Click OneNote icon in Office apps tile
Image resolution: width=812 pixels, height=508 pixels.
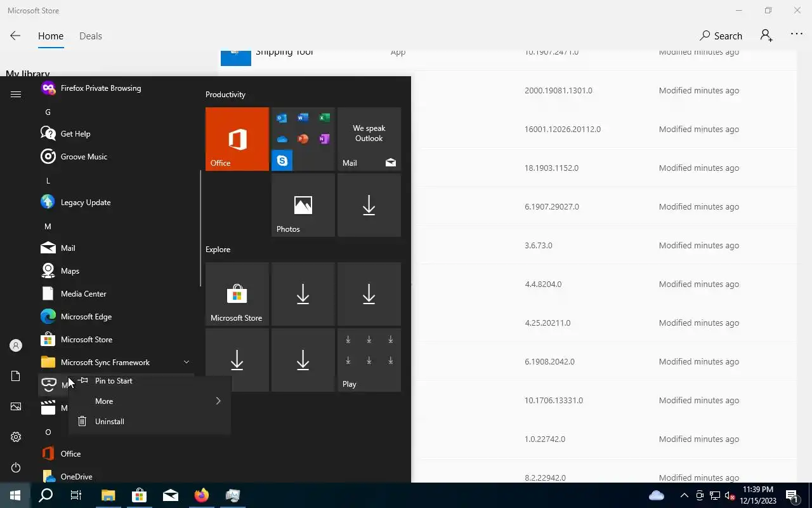click(324, 138)
